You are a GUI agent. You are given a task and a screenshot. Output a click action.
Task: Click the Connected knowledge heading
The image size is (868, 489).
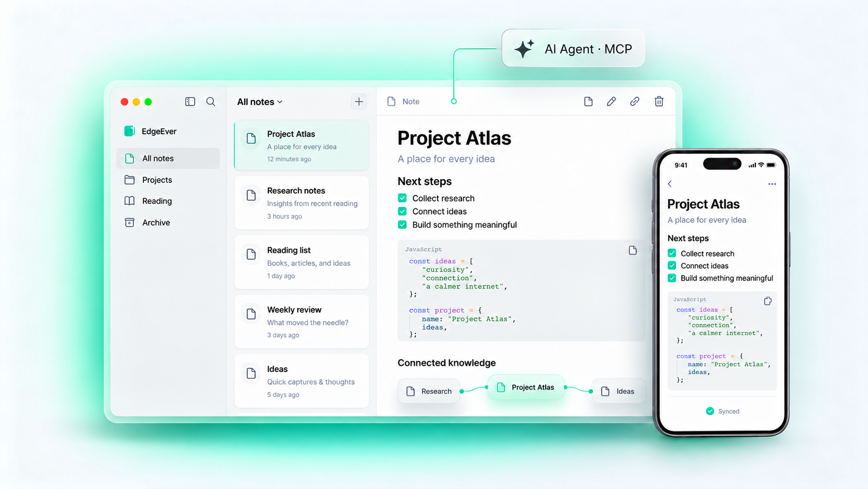pos(446,363)
